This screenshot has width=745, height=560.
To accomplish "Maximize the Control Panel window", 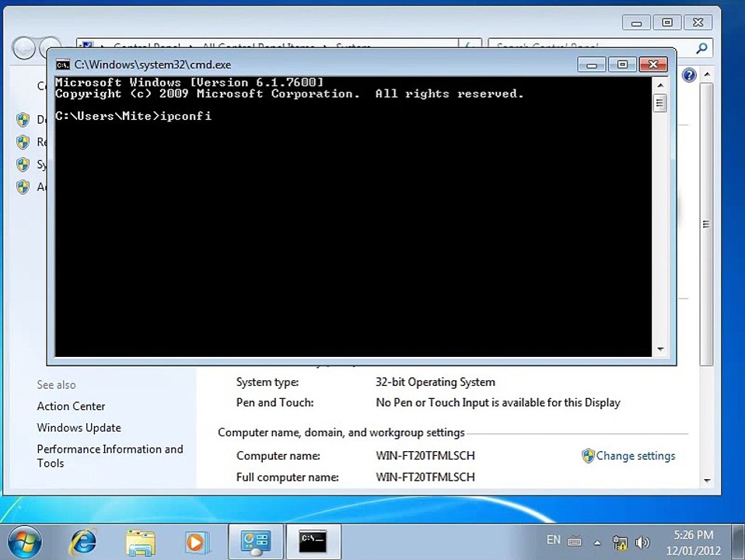I will pos(667,23).
